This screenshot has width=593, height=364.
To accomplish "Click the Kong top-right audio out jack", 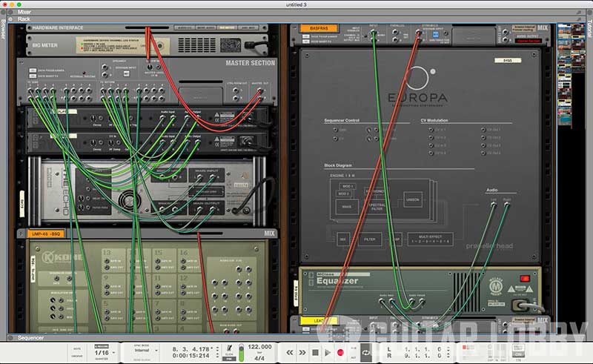I will click(x=248, y=269).
